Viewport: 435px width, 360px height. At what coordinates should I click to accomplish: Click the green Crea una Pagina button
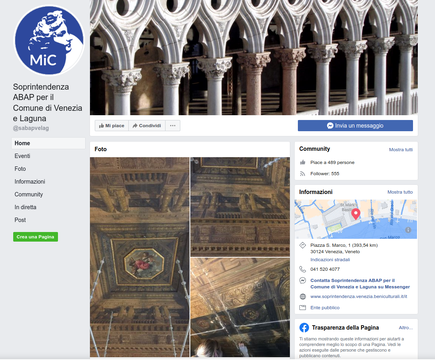pos(35,237)
